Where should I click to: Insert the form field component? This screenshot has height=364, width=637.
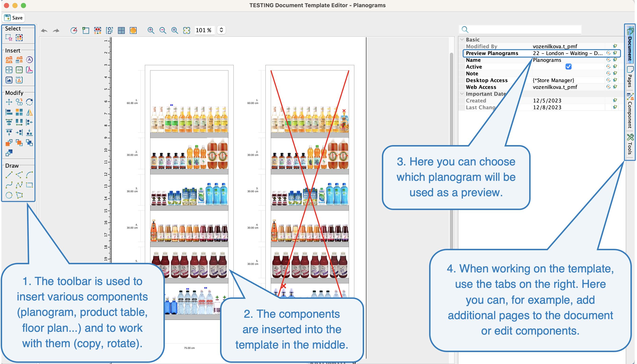[x=9, y=70]
